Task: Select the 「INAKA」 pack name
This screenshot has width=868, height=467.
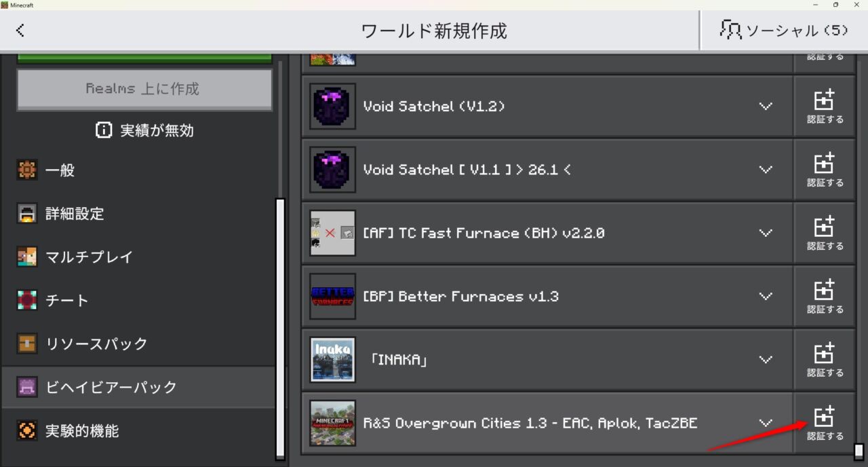Action: click(x=399, y=360)
